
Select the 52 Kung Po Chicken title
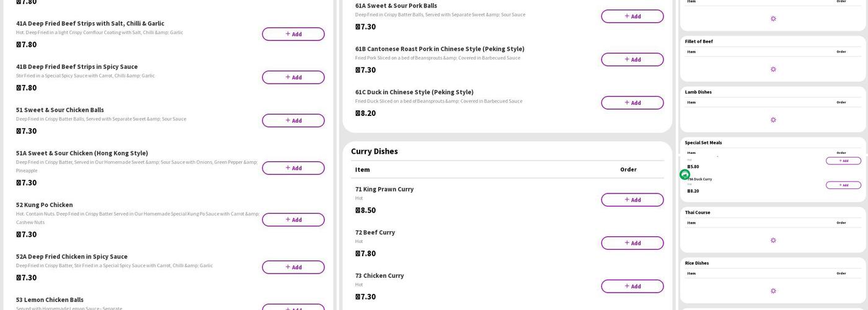coord(45,205)
